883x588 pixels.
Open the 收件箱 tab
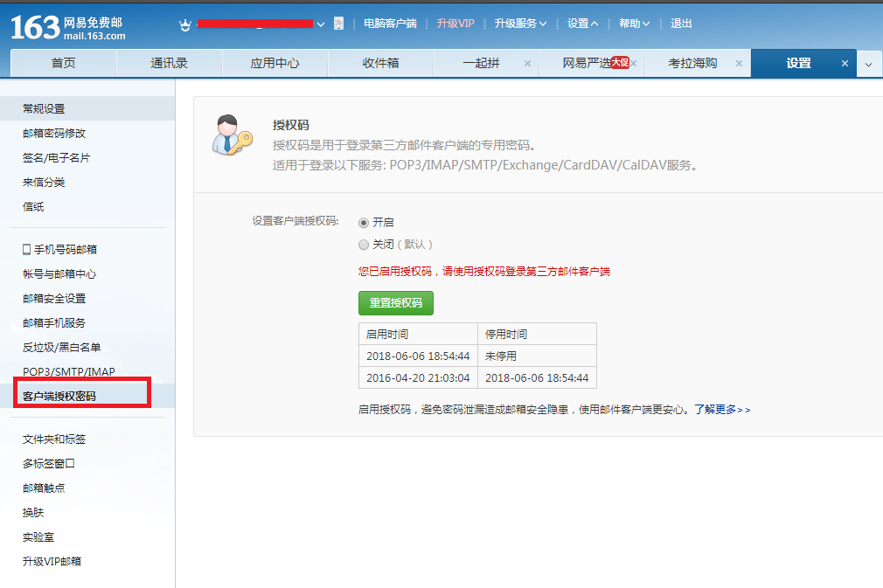[x=380, y=63]
